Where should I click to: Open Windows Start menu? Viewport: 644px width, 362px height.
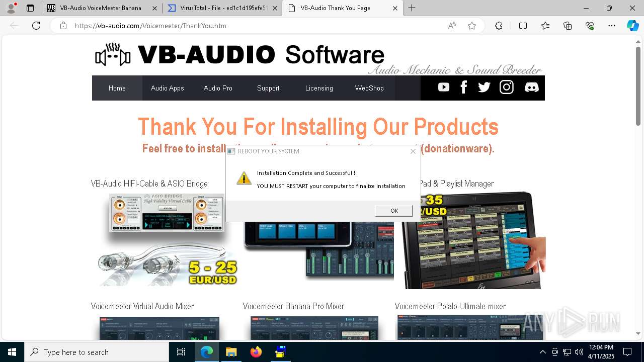12,352
